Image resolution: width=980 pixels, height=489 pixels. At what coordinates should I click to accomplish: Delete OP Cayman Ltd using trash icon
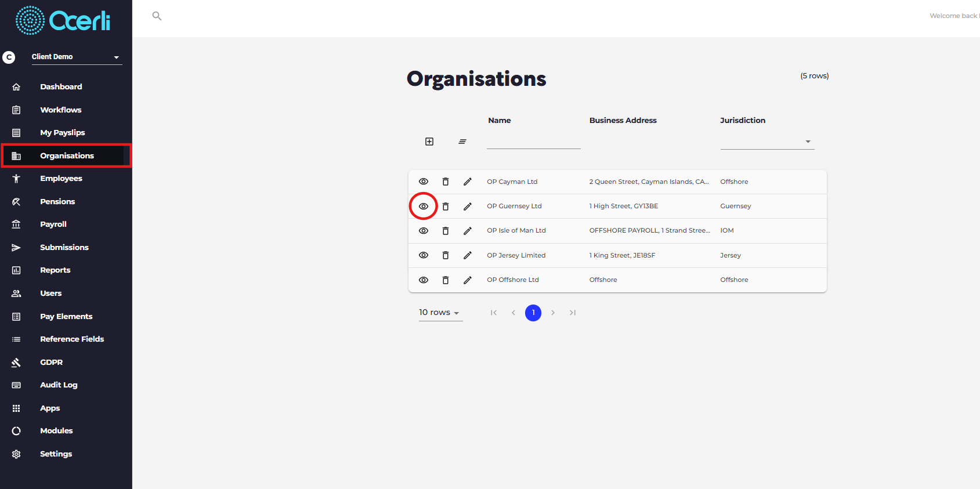coord(446,182)
